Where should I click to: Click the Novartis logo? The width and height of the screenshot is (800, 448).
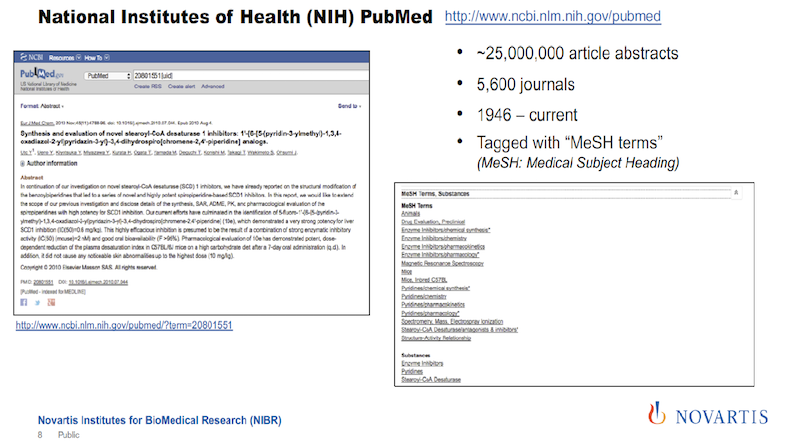pyautogui.click(x=708, y=414)
